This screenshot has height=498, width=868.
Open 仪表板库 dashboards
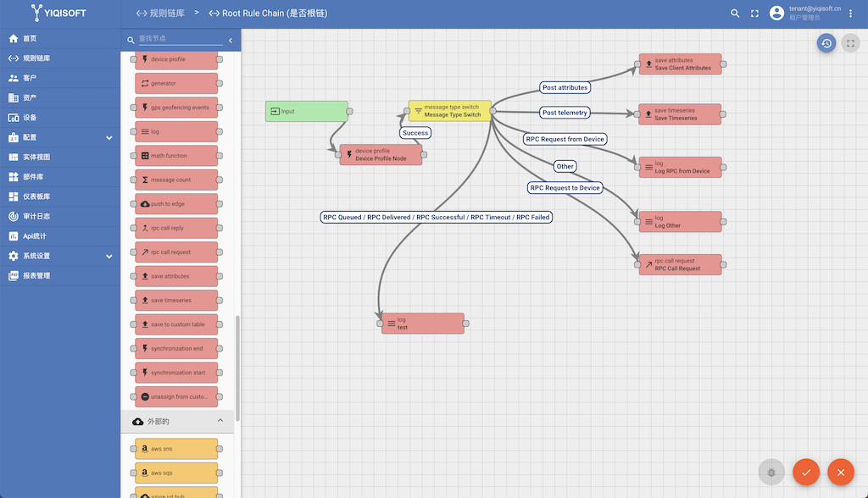[60, 196]
